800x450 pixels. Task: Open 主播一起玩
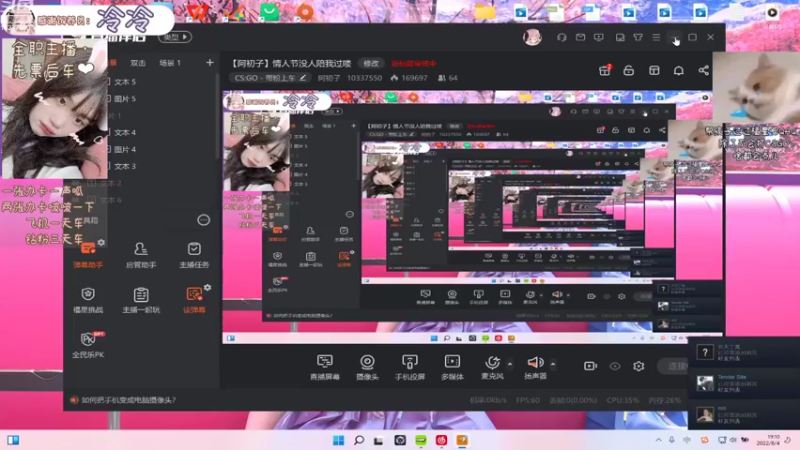(x=141, y=300)
